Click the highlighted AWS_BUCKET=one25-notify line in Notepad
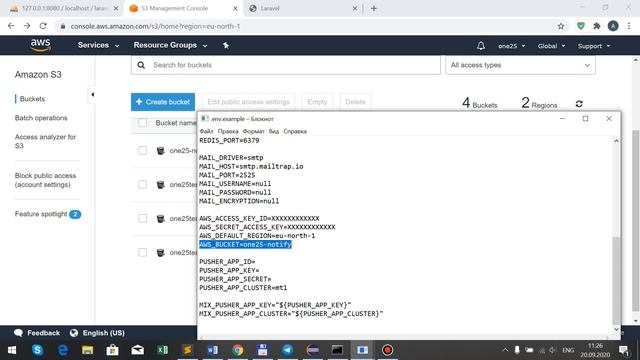The width and height of the screenshot is (640, 360). click(245, 244)
